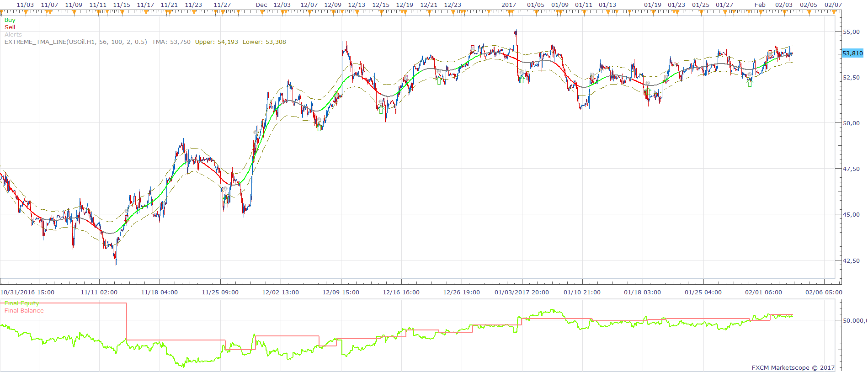Screen dimensions: 868x372
Task: Select the orange marker below 12/13
Action: point(357,13)
